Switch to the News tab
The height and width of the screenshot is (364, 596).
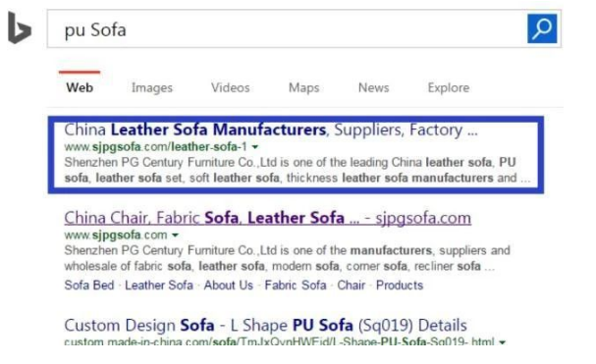tap(374, 87)
